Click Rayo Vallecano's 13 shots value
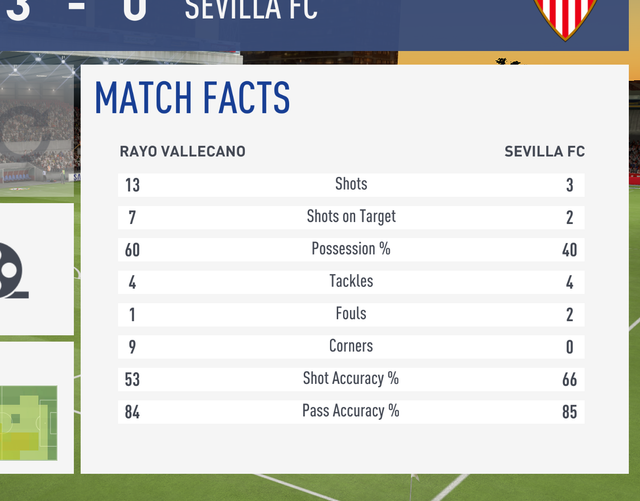 pos(133,185)
